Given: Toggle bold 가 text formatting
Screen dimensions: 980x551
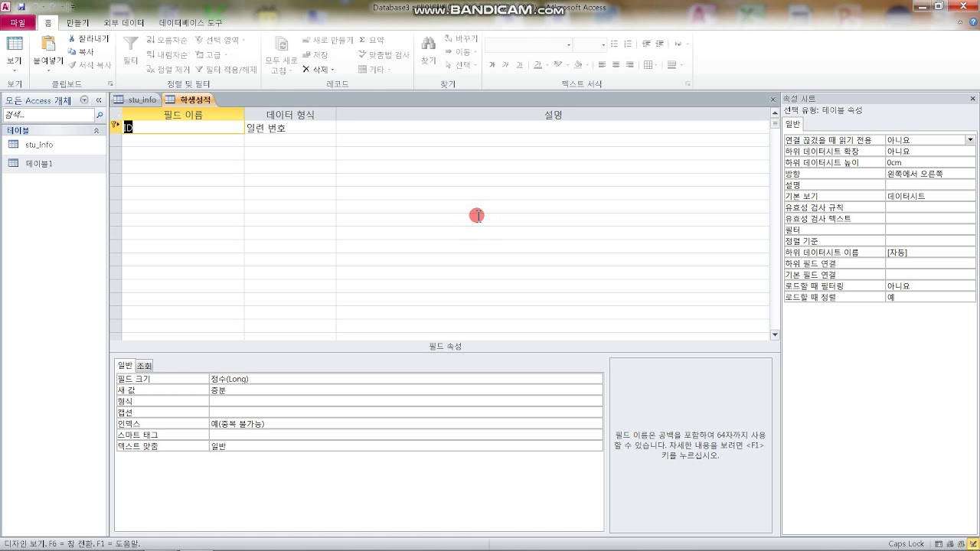Looking at the screenshot, I should 492,65.
